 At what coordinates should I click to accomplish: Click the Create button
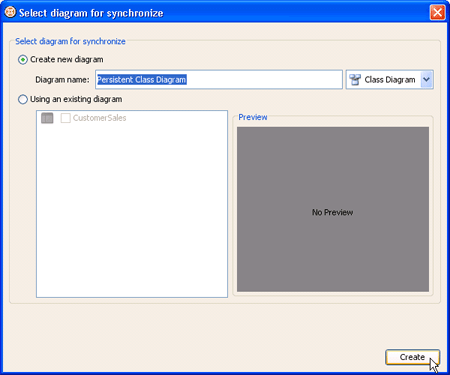pyautogui.click(x=412, y=357)
